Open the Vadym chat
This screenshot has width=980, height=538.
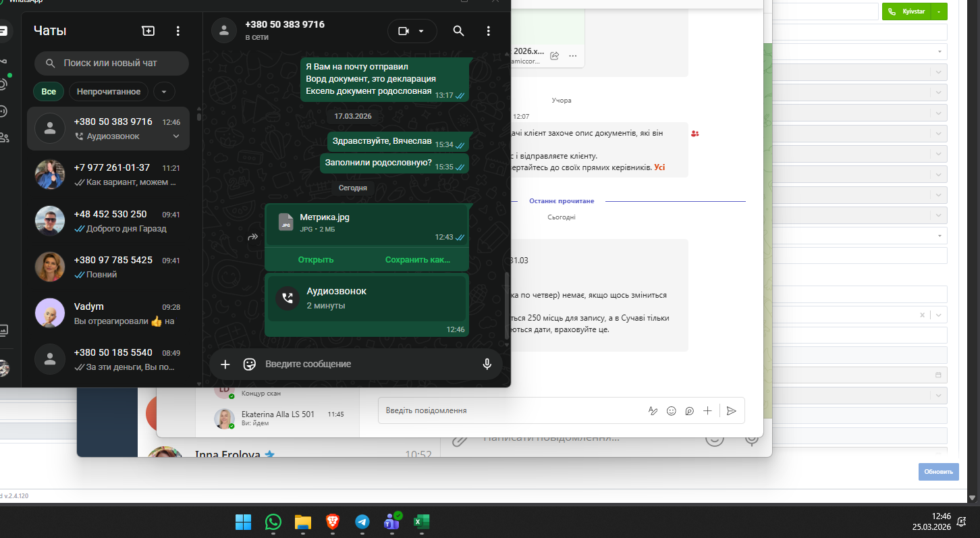tap(108, 313)
